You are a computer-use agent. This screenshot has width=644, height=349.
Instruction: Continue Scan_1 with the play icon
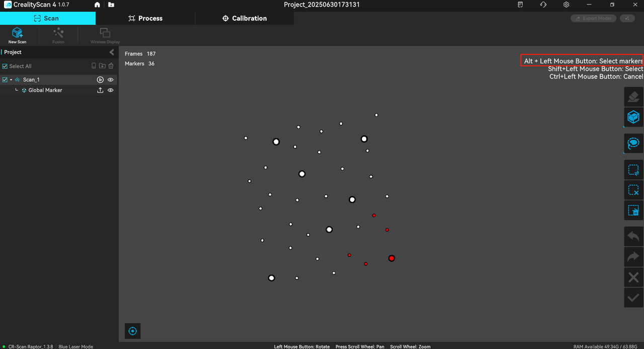(x=100, y=80)
